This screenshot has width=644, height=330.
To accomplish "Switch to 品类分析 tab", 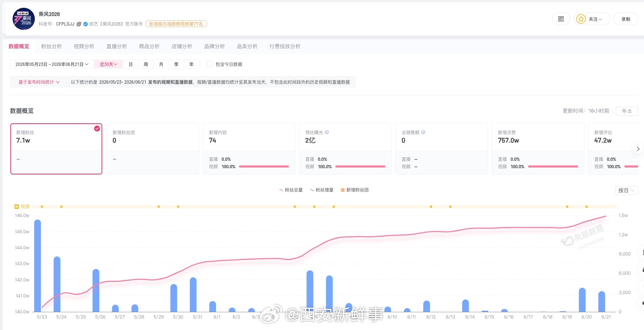I will [247, 46].
